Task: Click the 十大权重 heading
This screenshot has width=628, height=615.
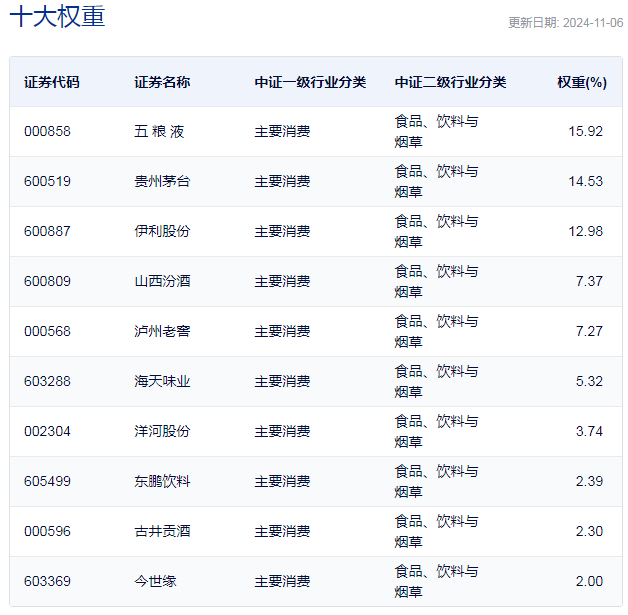Action: [x=57, y=16]
